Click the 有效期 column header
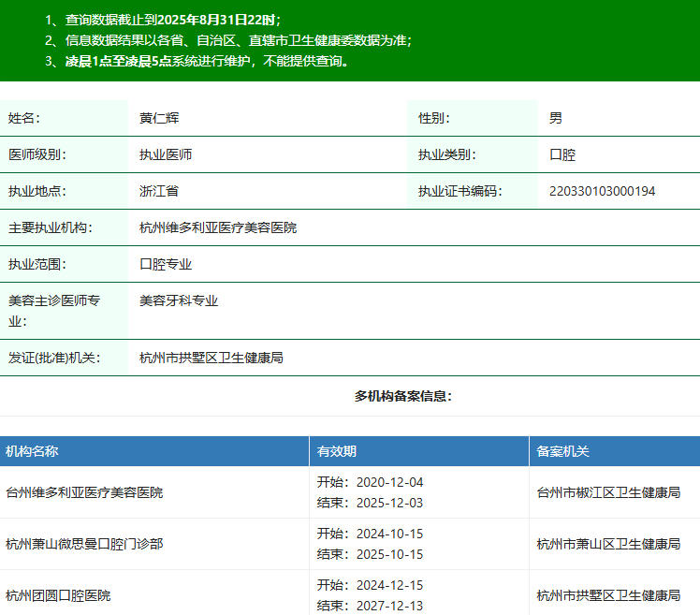Screen dimensions: 700x615 coord(337,451)
